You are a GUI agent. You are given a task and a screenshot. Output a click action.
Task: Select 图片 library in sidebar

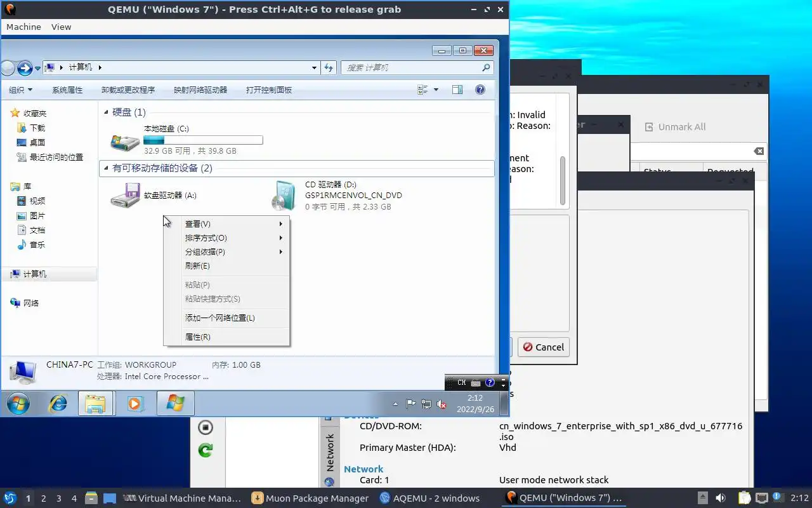point(37,215)
